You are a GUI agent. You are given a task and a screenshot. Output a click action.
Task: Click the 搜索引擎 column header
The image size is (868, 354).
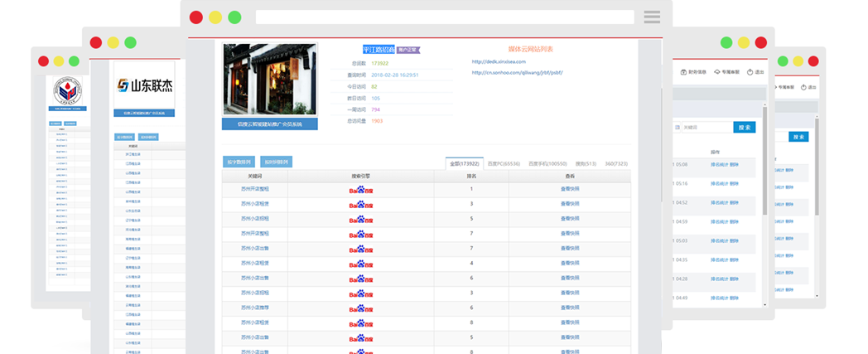360,176
